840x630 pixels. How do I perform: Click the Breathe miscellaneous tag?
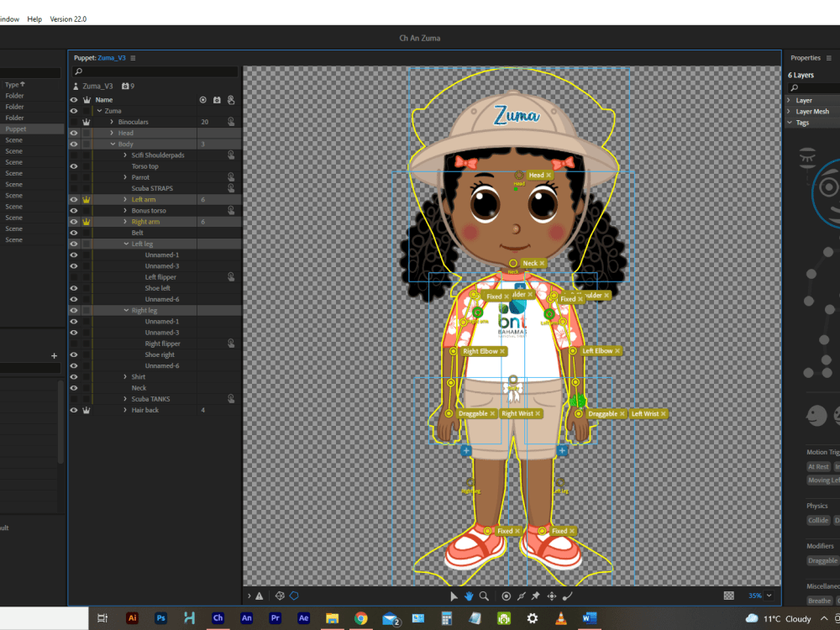(x=819, y=601)
